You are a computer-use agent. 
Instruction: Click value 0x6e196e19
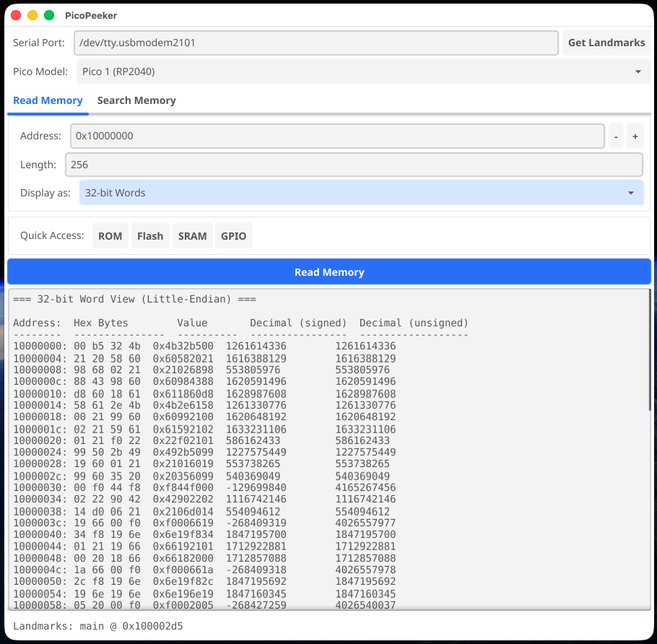pos(183,594)
